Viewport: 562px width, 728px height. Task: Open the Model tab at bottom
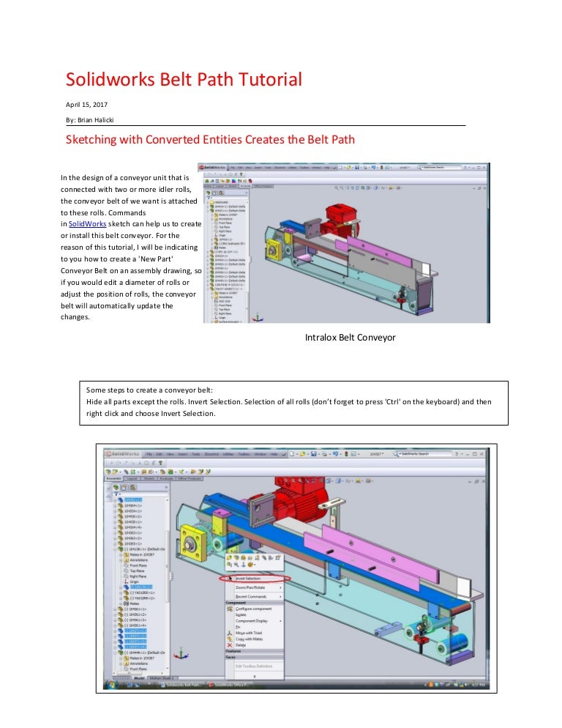(x=139, y=678)
